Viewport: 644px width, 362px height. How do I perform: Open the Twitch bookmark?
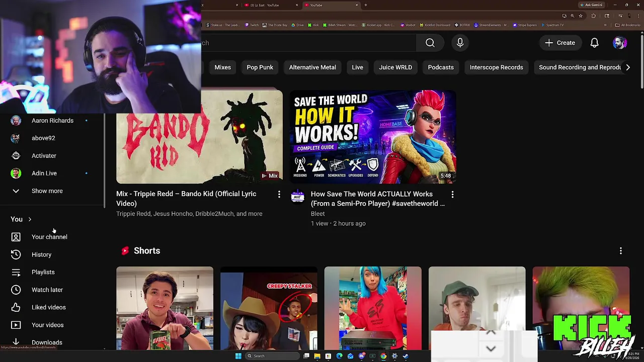[x=252, y=25]
